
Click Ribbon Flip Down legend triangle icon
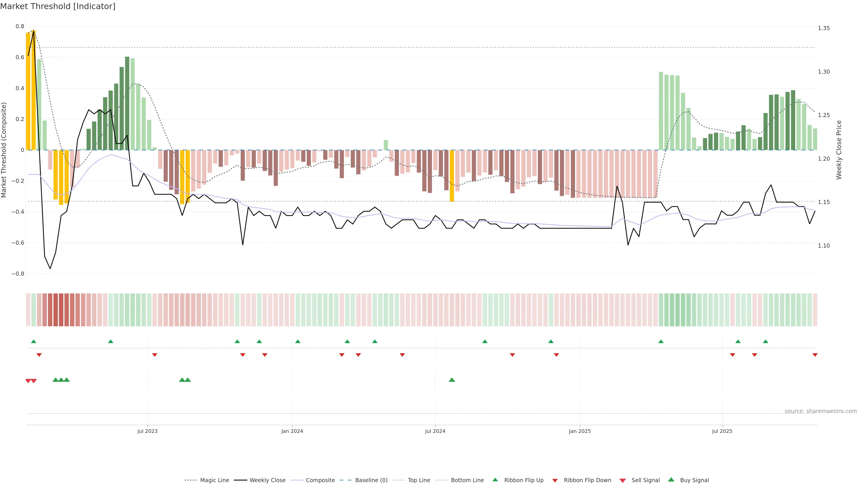point(555,480)
